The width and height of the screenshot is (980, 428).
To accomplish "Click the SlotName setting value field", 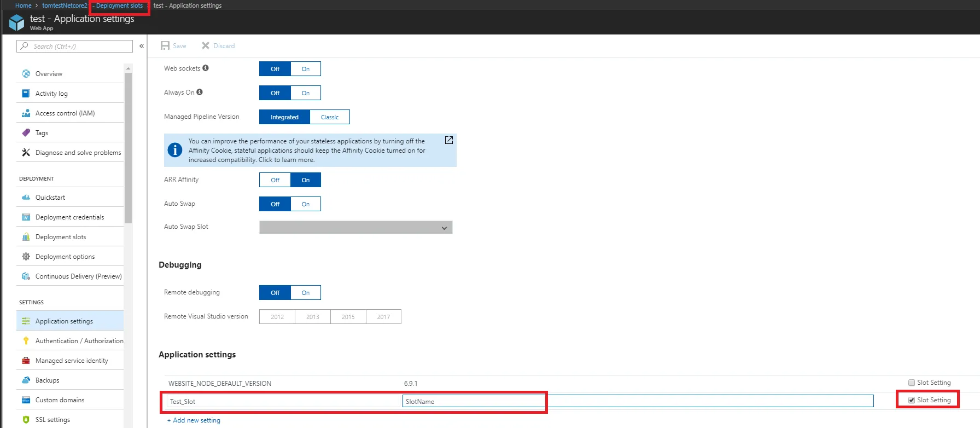I will [638, 401].
